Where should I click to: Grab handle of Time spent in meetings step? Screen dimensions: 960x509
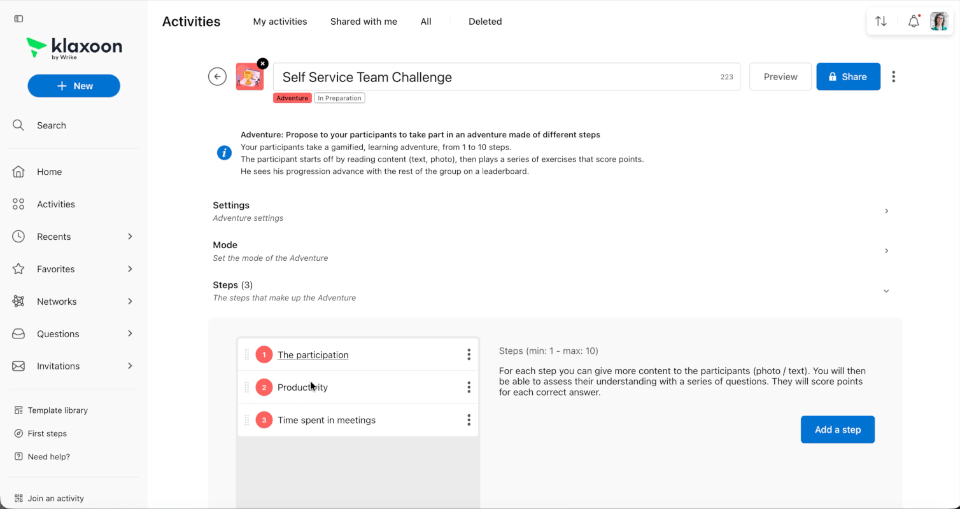click(x=247, y=420)
